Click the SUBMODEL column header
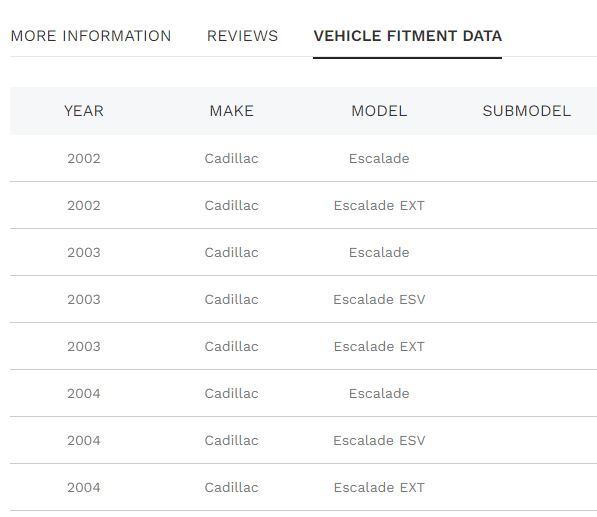The image size is (597, 517). click(527, 111)
